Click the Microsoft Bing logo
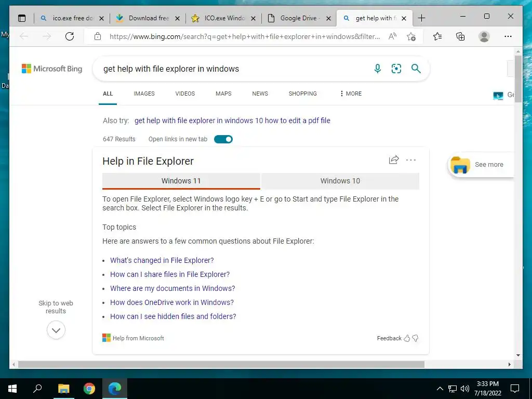 coord(52,69)
